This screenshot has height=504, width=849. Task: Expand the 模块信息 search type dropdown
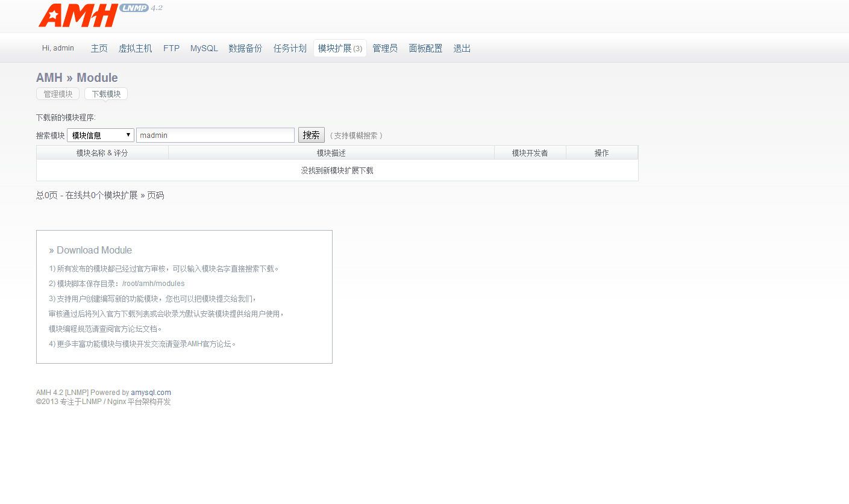coord(101,135)
